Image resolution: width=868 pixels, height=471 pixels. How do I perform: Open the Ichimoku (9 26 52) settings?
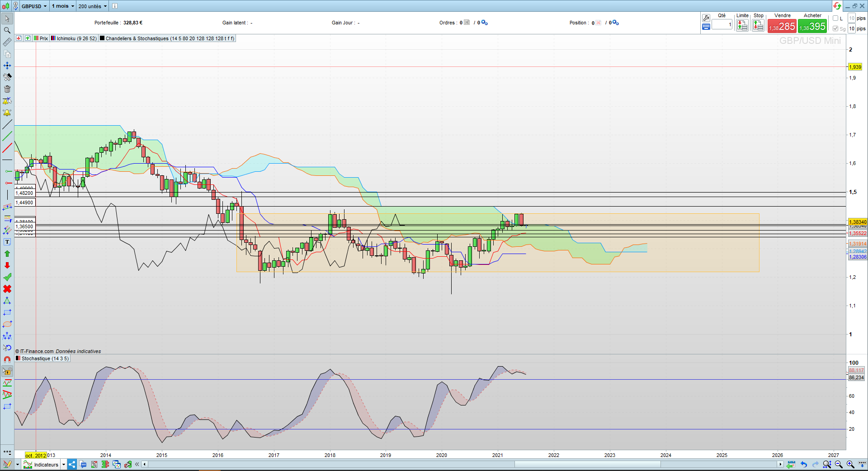pyautogui.click(x=74, y=38)
